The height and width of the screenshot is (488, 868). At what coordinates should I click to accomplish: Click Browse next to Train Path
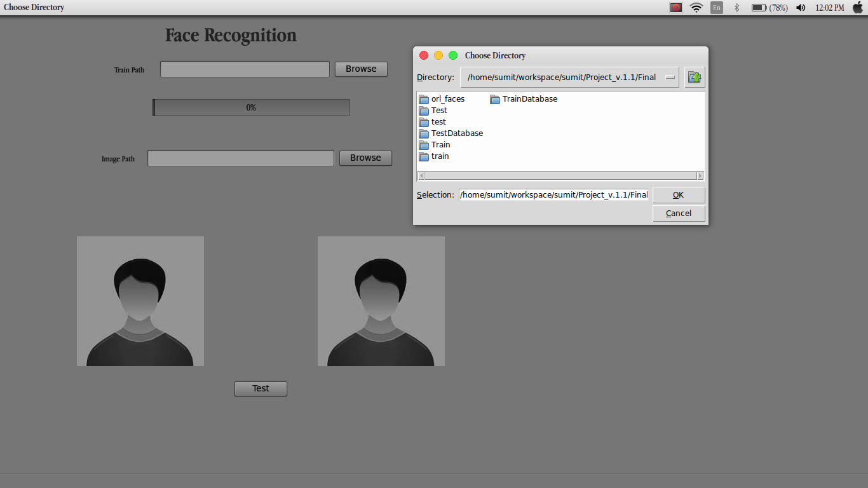pos(361,69)
